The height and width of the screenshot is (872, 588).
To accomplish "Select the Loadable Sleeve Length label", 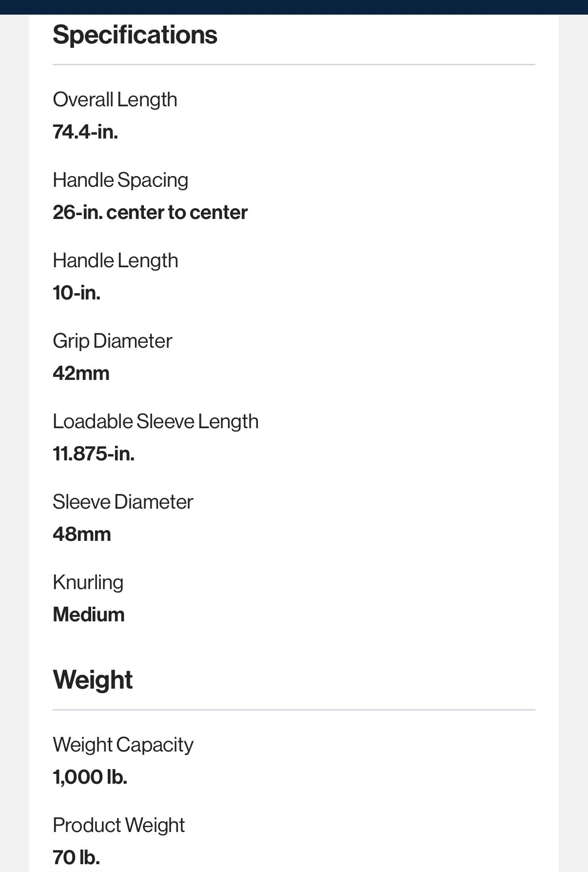I will (x=156, y=421).
